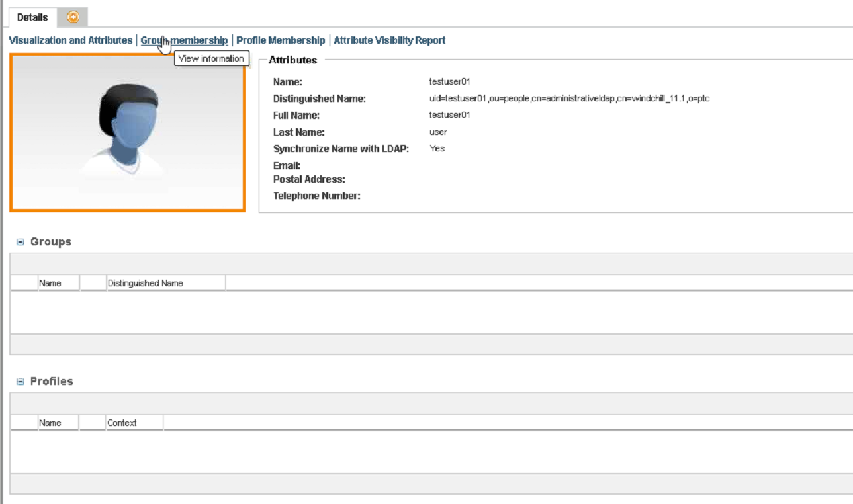Click the Email label
This screenshot has height=504, width=853.
287,166
